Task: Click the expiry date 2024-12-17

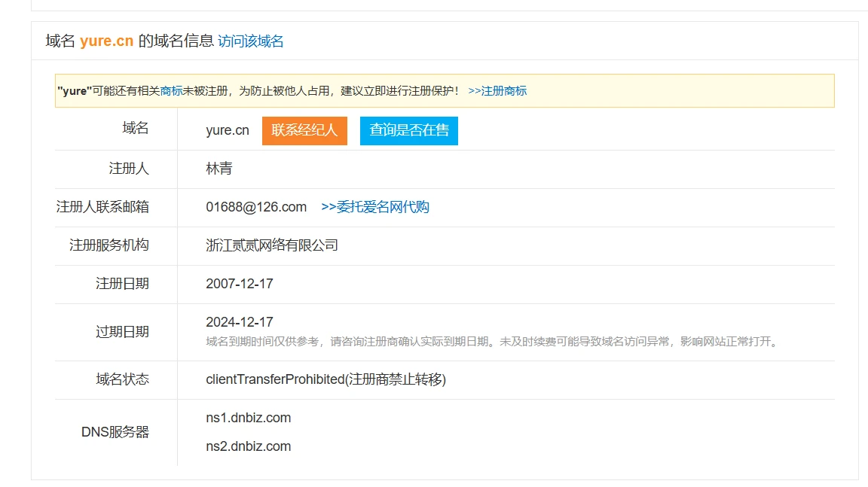Action: [x=240, y=322]
